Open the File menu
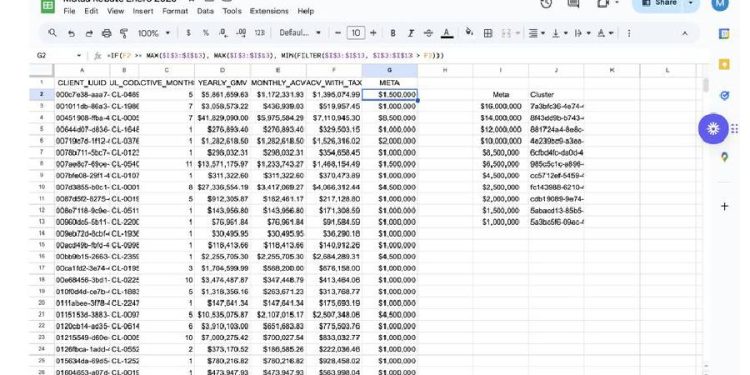Screen dimensions: 750x375 click(x=69, y=11)
